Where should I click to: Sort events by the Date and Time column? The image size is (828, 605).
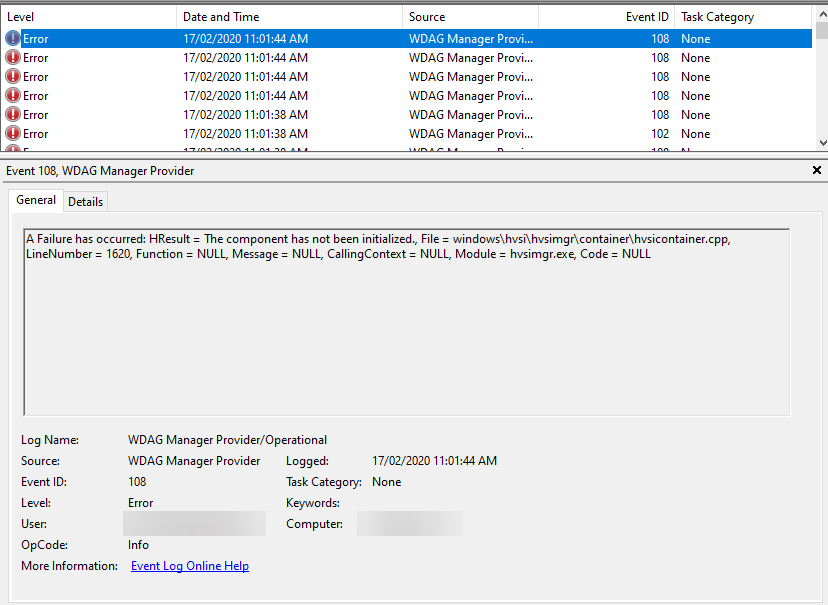pyautogui.click(x=290, y=17)
